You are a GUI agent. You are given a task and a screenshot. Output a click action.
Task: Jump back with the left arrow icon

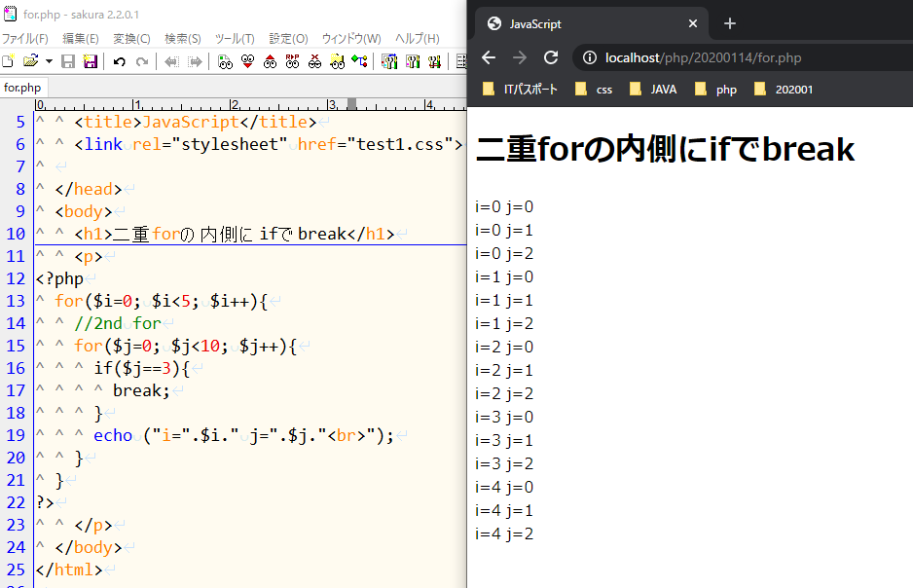click(171, 61)
